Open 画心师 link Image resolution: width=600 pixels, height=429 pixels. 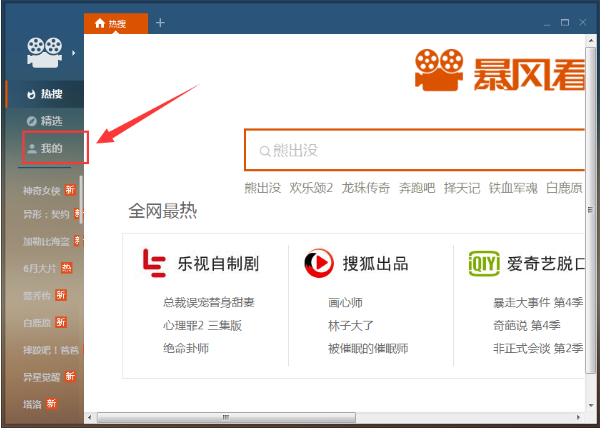pos(345,302)
